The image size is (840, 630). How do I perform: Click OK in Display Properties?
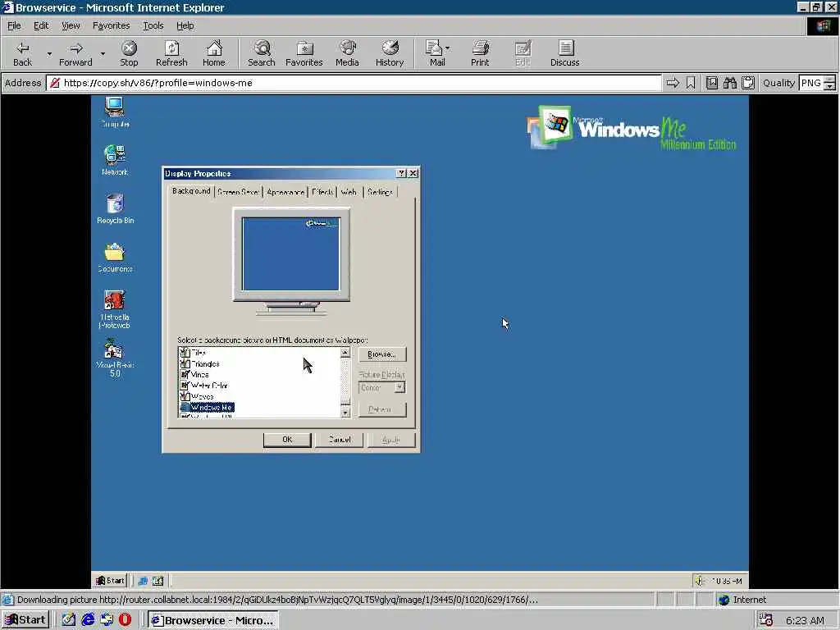(287, 440)
